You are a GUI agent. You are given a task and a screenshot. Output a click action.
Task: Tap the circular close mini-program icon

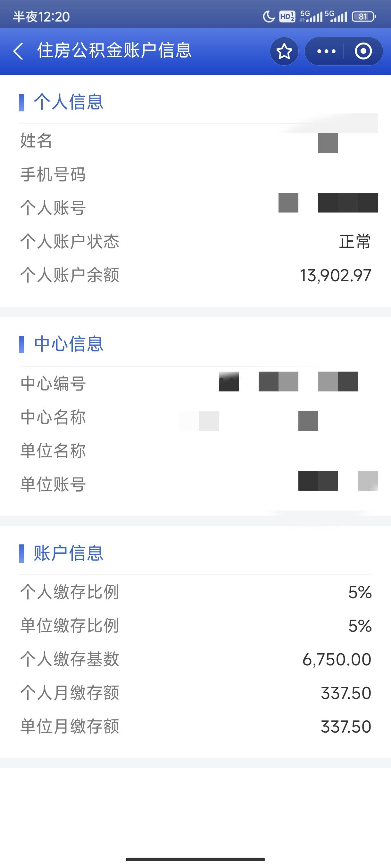[363, 51]
